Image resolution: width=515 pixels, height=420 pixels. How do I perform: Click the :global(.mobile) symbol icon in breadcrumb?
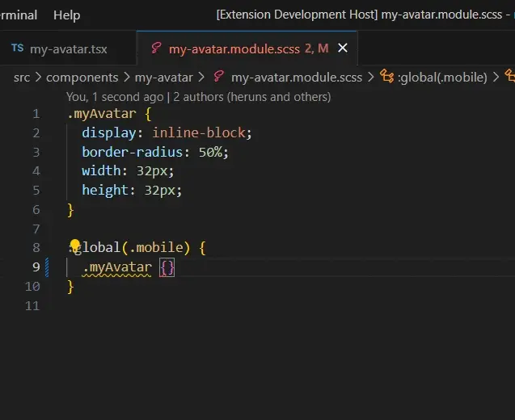(x=387, y=78)
